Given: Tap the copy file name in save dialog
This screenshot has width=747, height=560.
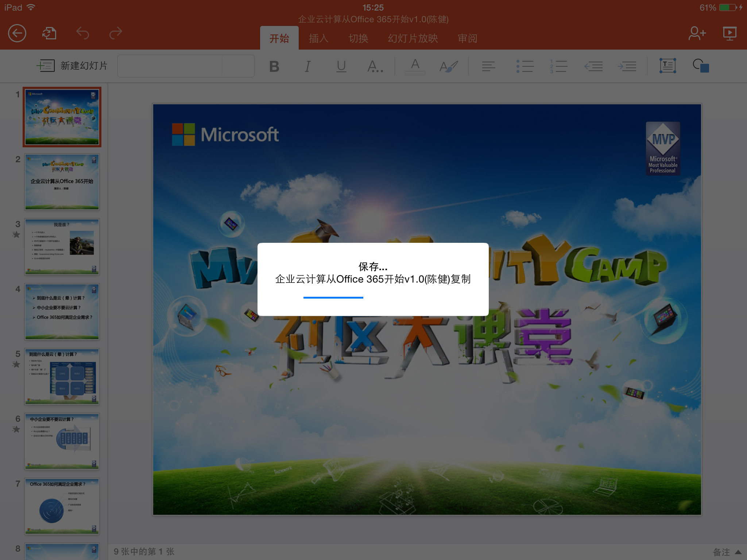Looking at the screenshot, I should (373, 279).
